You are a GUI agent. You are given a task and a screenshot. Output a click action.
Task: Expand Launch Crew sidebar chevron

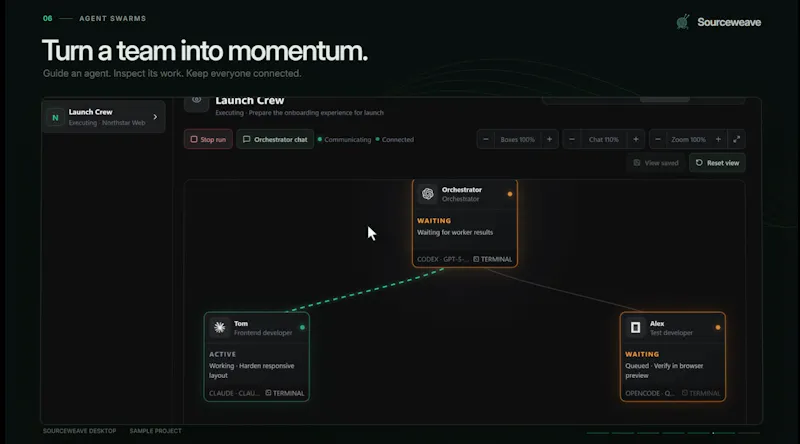(155, 117)
